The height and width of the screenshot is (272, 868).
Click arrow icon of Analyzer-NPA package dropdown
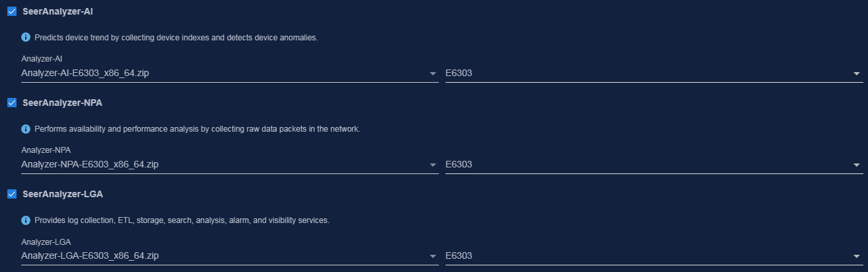click(433, 165)
